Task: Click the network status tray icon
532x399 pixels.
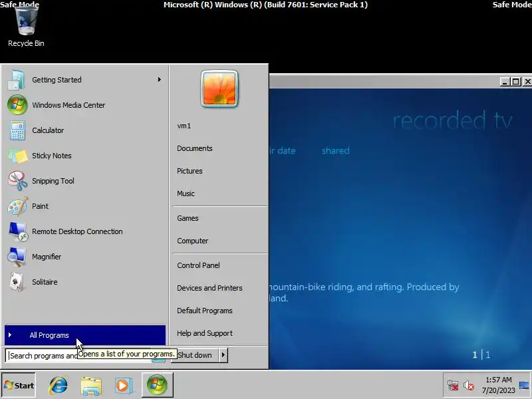Action: 453,386
